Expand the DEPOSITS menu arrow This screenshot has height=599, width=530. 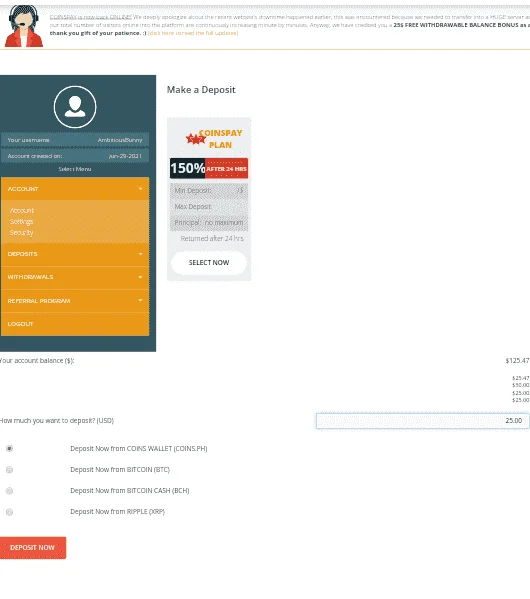click(x=140, y=254)
